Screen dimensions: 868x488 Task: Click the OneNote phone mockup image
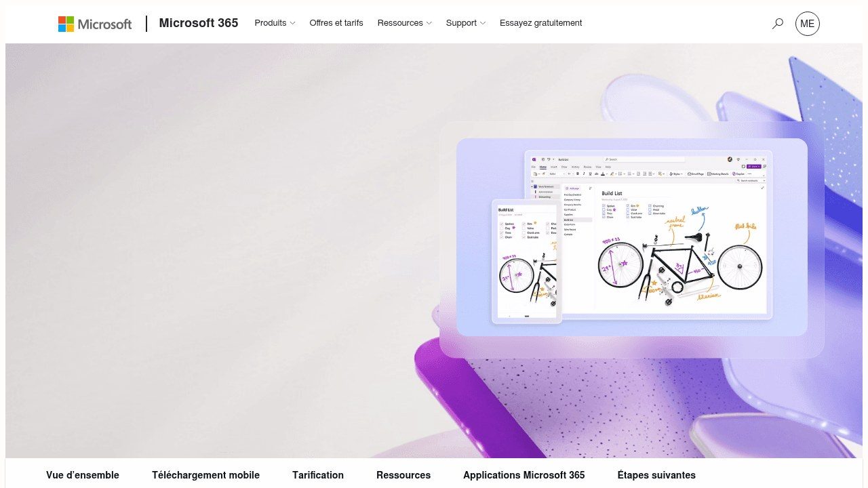527,262
